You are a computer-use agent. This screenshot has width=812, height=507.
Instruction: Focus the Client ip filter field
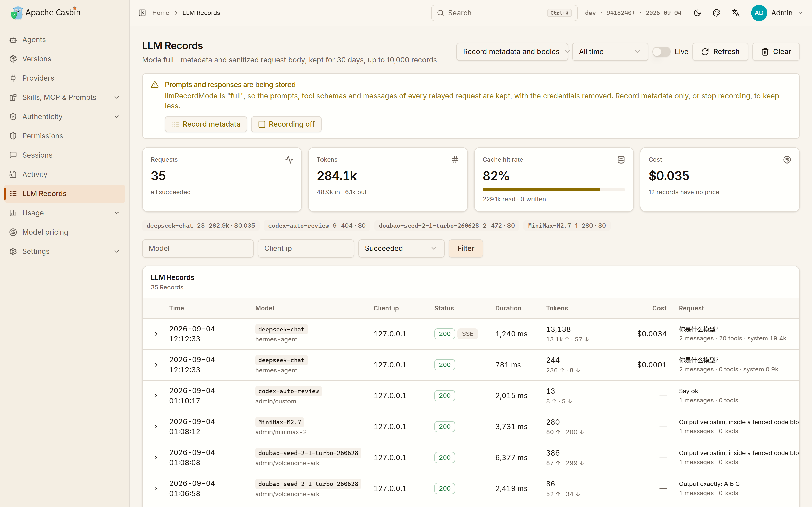pos(306,248)
